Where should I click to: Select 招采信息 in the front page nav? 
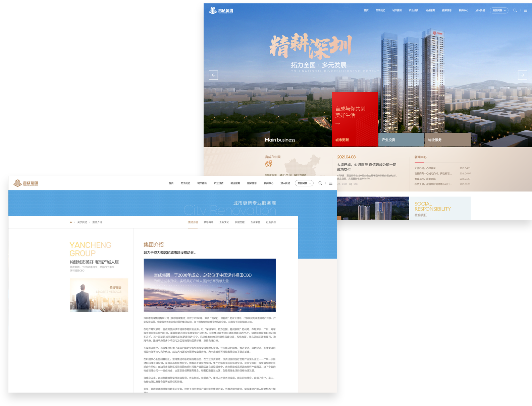pyautogui.click(x=252, y=183)
